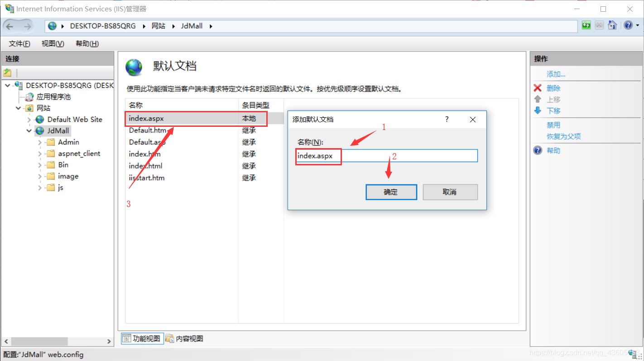Click the 上移 action link
This screenshot has width=644, height=361.
tap(553, 99)
